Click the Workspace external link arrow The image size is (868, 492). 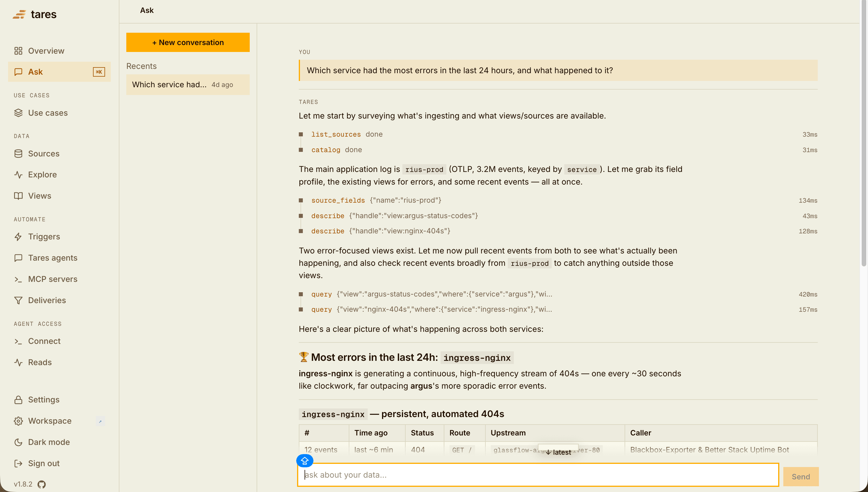[x=100, y=421]
